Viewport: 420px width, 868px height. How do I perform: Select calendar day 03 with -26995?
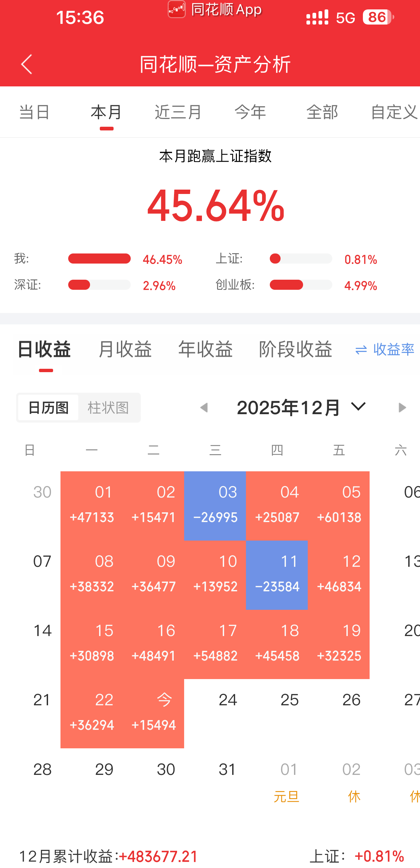[x=215, y=505]
